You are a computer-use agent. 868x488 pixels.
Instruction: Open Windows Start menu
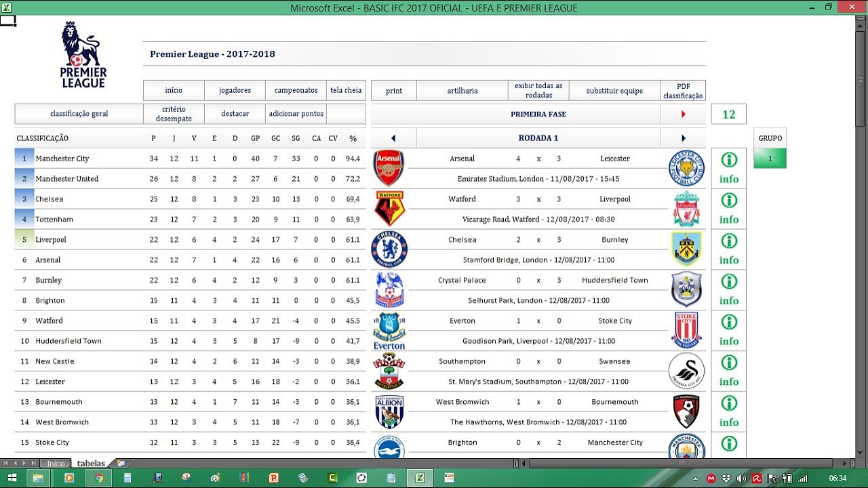tap(12, 478)
